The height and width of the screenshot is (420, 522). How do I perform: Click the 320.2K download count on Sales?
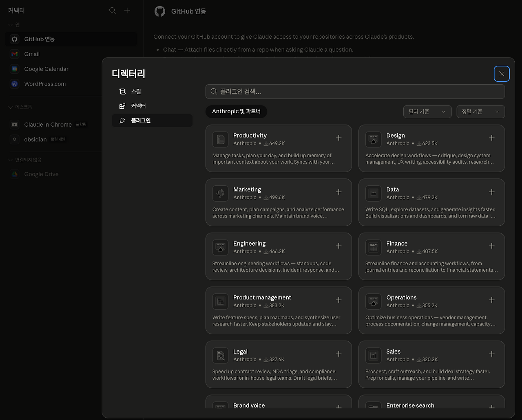point(427,359)
